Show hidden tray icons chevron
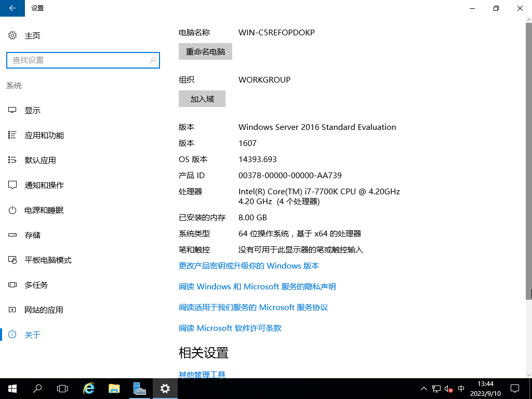This screenshot has height=399, width=532. point(424,389)
